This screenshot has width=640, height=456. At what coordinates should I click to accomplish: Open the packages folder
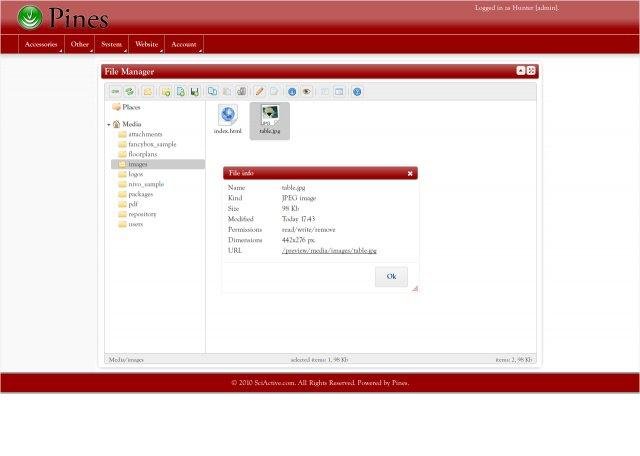[x=136, y=194]
